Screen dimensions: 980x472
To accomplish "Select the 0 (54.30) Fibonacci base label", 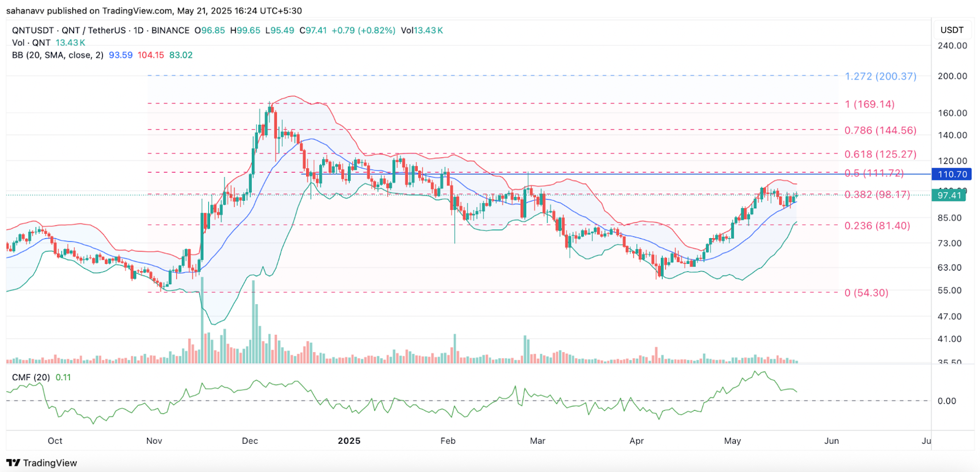I will click(x=866, y=293).
